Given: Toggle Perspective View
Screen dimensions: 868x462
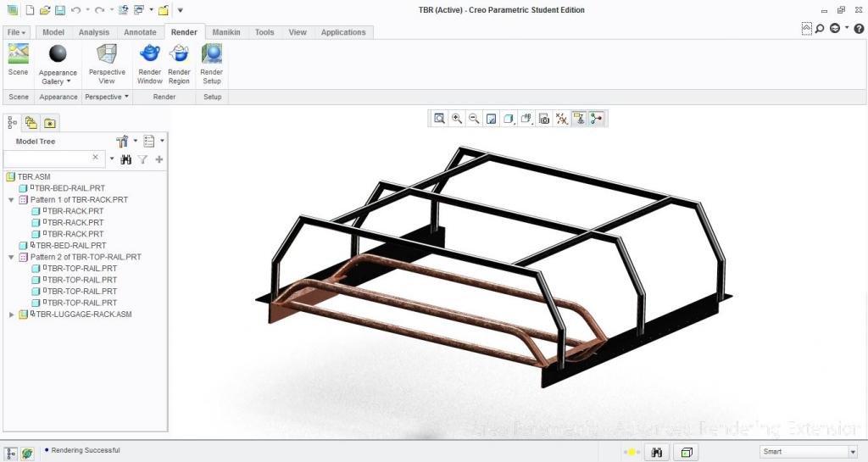Looking at the screenshot, I should (x=107, y=64).
